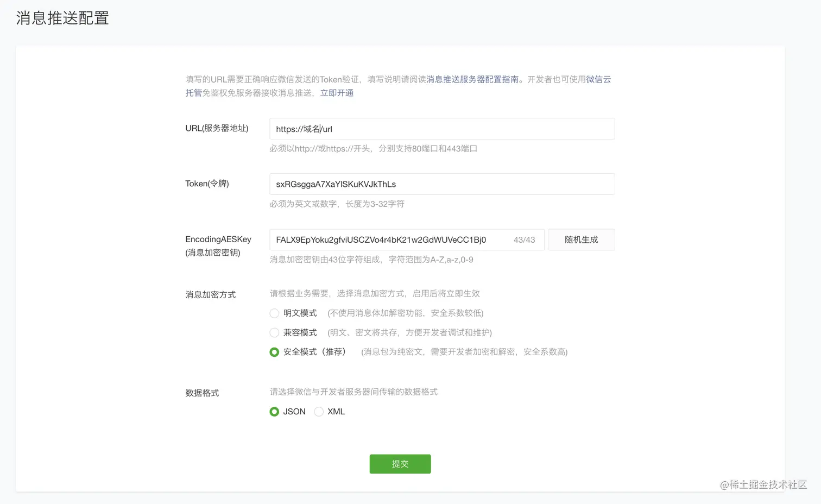The image size is (821, 504).
Task: Click the 随机生成 key generation button
Action: tap(581, 240)
